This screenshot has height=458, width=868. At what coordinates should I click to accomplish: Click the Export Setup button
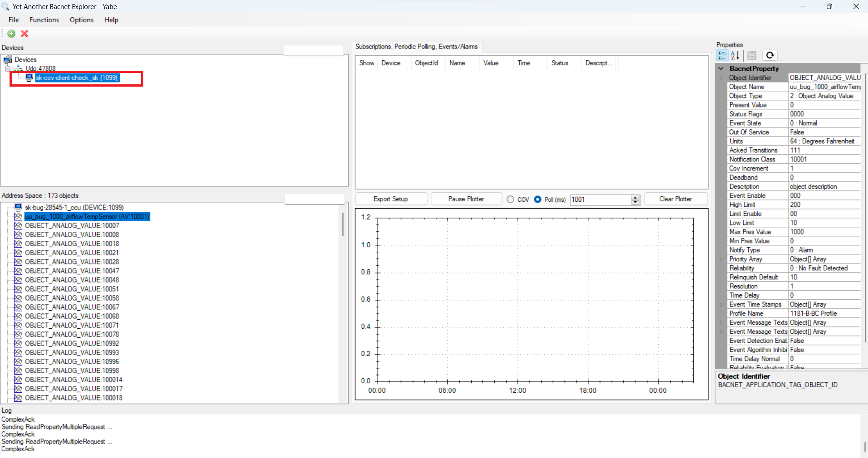(x=391, y=199)
